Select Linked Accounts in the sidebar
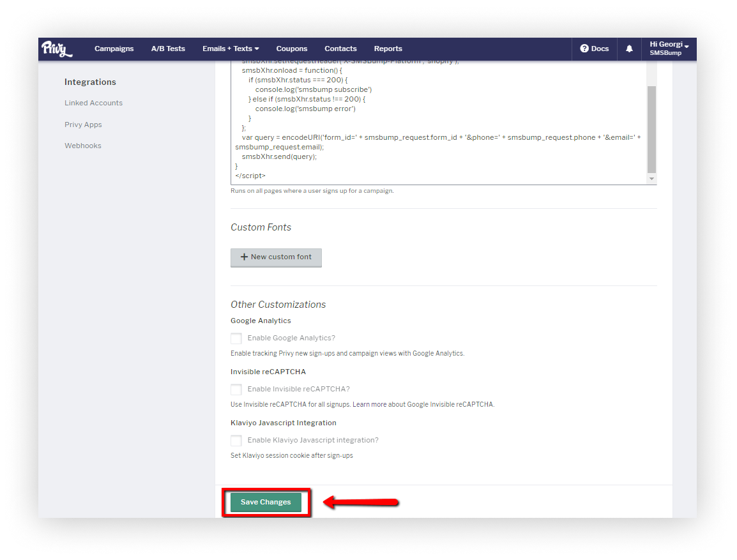The image size is (737, 560). click(x=93, y=103)
